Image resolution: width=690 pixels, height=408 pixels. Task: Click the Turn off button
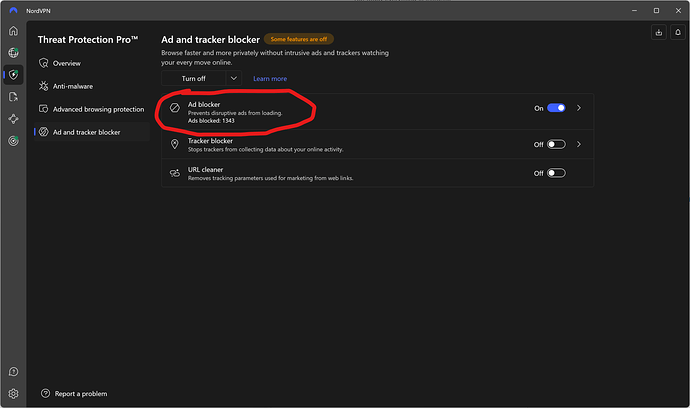click(194, 78)
